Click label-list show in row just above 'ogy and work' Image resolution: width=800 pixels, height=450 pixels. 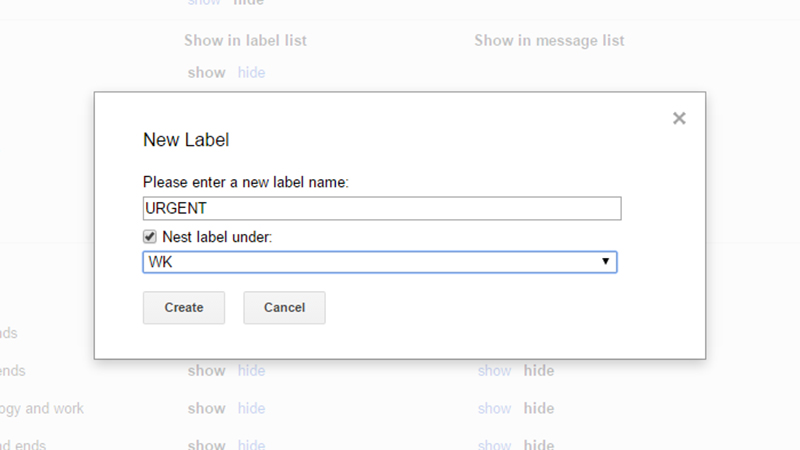click(207, 370)
